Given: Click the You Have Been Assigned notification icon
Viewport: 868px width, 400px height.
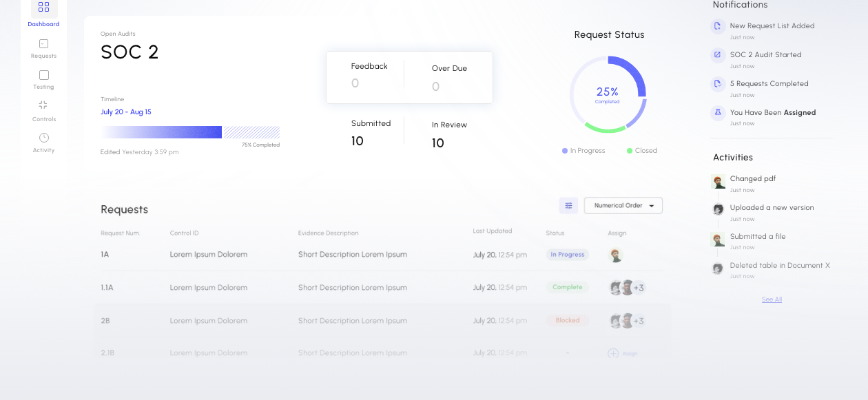Looking at the screenshot, I should point(718,113).
